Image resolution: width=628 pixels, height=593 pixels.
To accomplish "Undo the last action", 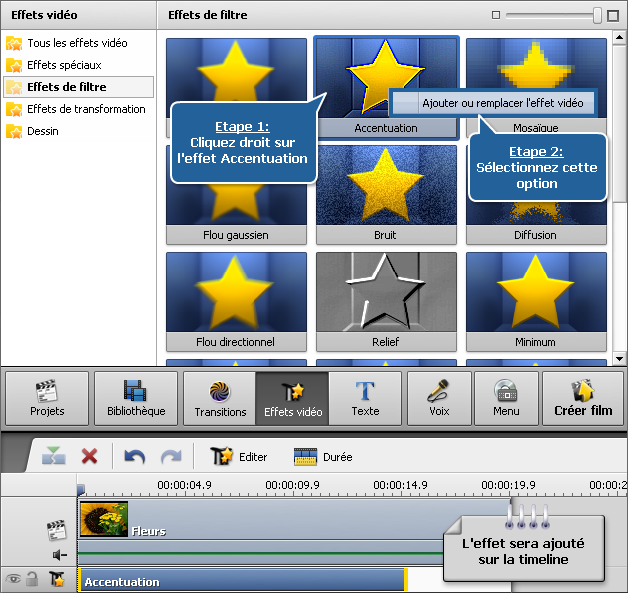I will pyautogui.click(x=134, y=456).
